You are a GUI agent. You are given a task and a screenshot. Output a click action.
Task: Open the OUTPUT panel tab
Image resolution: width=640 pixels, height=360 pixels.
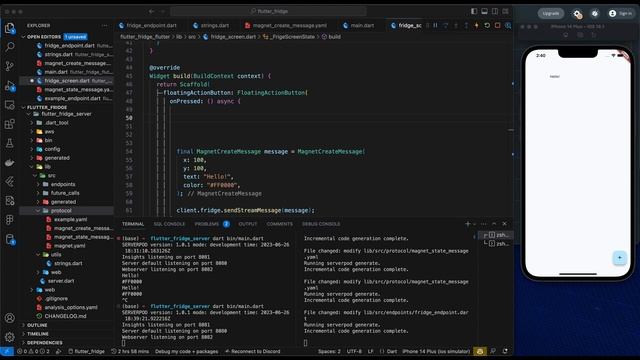tap(248, 224)
